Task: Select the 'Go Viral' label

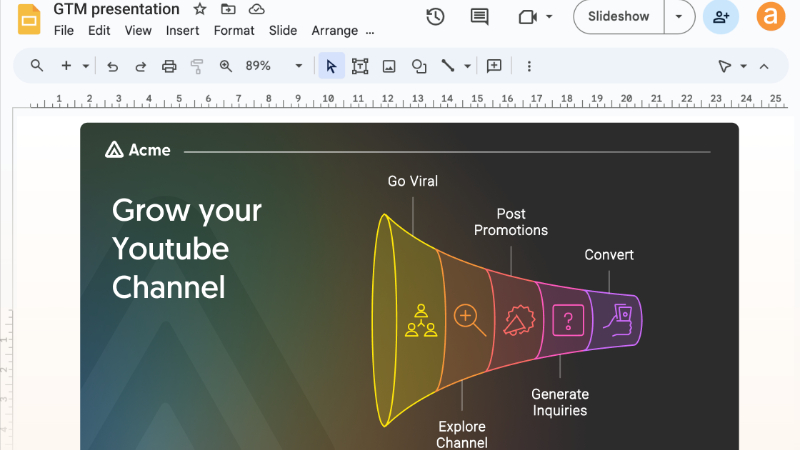Action: pos(413,181)
